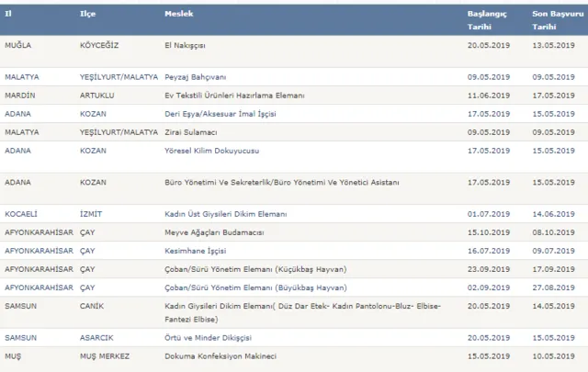Click the İlçe column header

pos(90,16)
